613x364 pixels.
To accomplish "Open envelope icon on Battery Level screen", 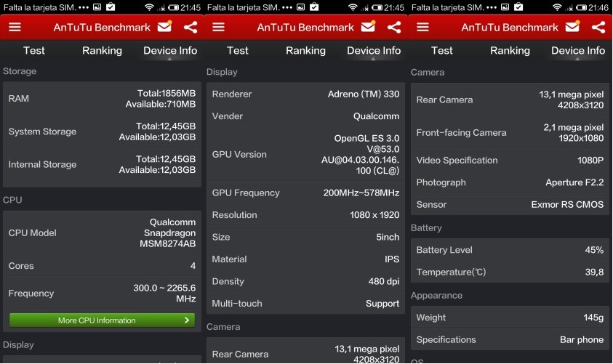I will pos(573,28).
